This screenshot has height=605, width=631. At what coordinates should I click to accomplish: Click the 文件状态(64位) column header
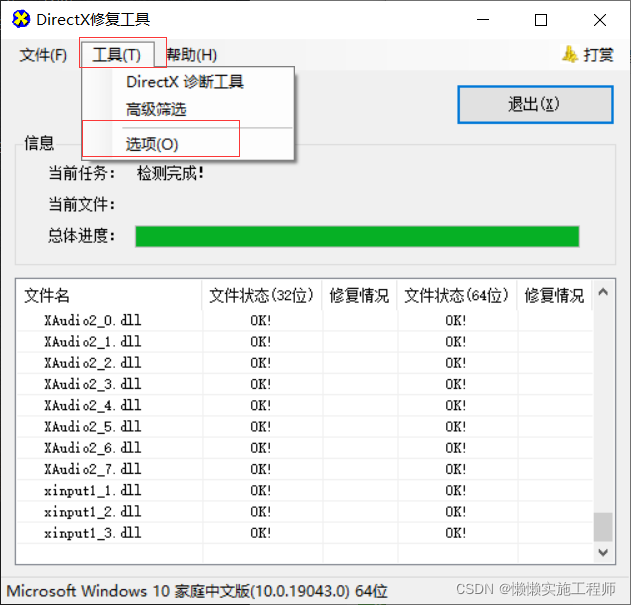click(x=457, y=295)
